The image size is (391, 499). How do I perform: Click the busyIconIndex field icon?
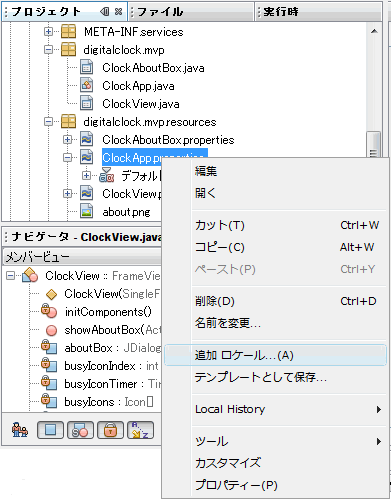[x=49, y=365]
